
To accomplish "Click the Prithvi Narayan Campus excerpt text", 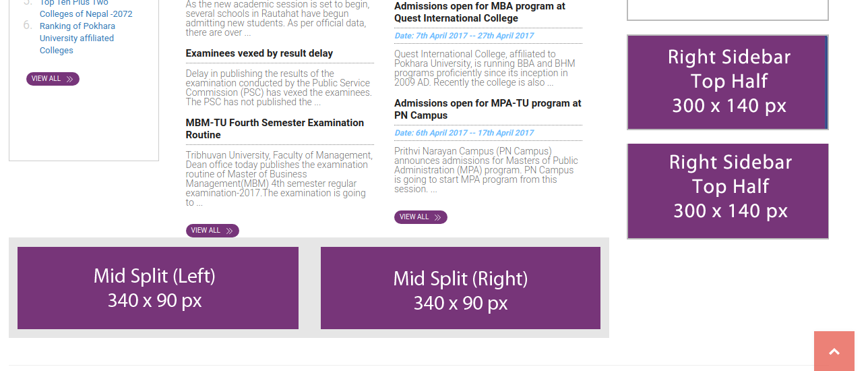I will 486,170.
